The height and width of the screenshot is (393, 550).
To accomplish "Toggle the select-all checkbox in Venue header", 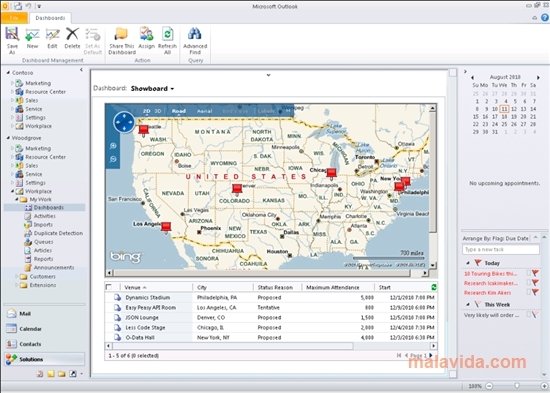I will pyautogui.click(x=109, y=287).
